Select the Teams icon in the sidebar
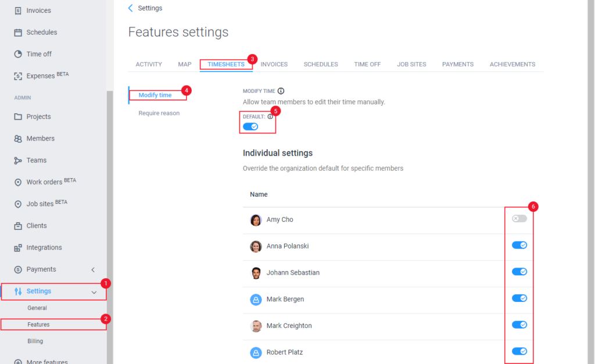 point(17,160)
